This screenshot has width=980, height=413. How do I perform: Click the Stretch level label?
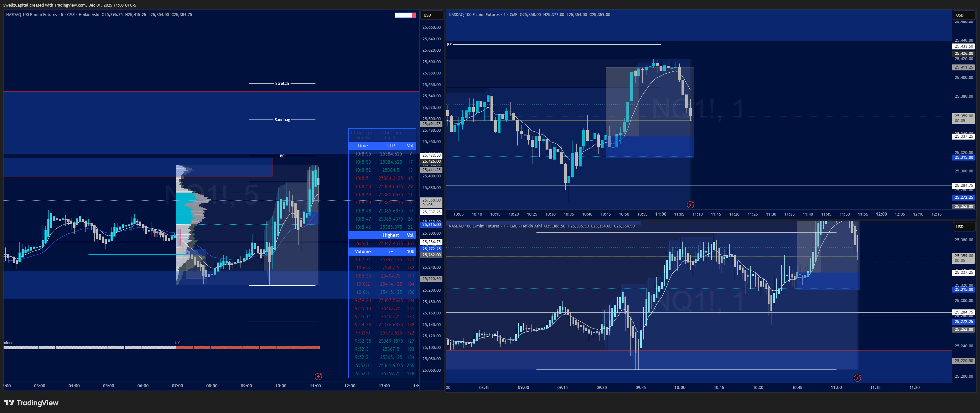282,83
